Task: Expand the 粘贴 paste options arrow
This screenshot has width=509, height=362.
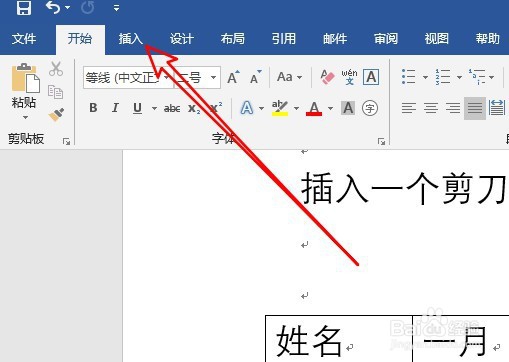Action: [25, 117]
